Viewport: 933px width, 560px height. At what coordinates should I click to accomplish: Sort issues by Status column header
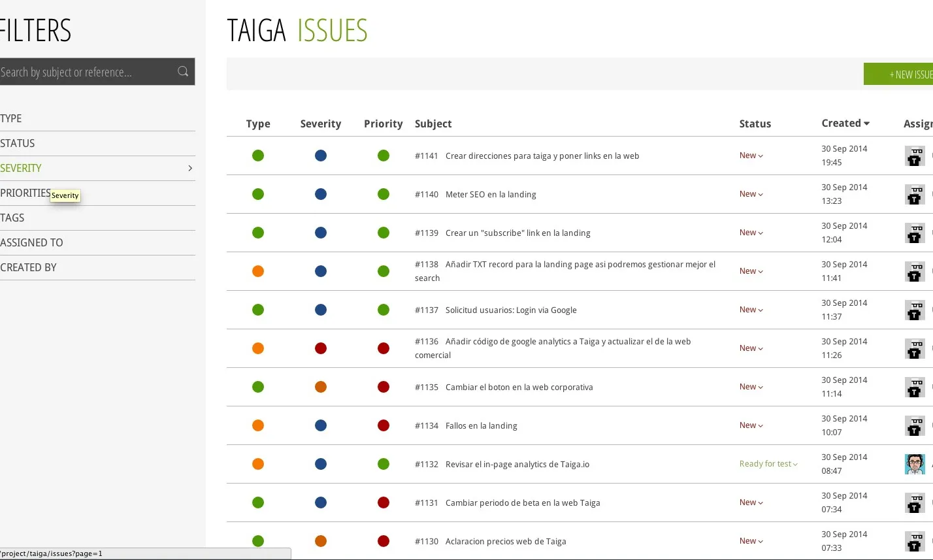pos(755,124)
